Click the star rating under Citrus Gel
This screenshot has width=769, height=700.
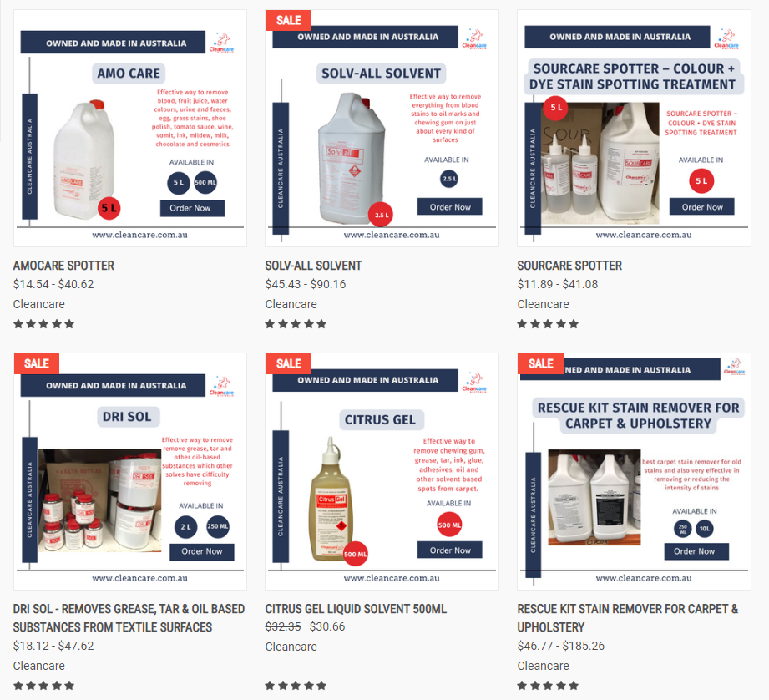[296, 685]
